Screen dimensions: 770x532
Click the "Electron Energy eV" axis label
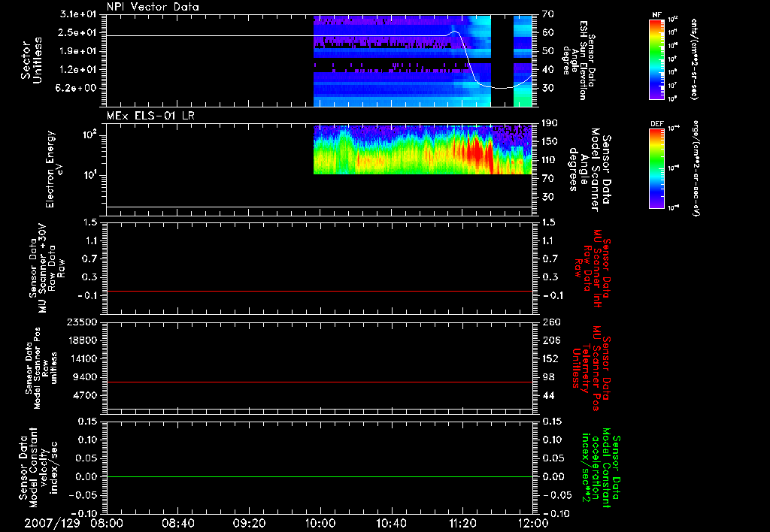(x=54, y=169)
